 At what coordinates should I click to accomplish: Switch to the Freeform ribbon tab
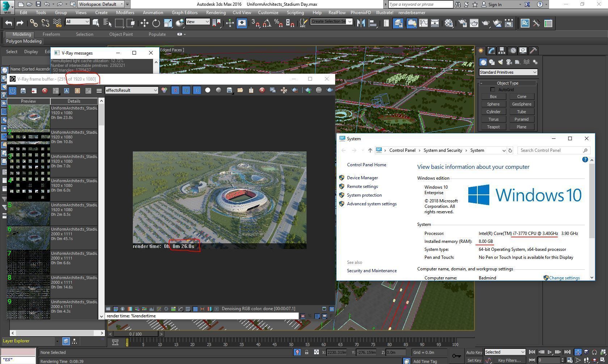(x=51, y=34)
